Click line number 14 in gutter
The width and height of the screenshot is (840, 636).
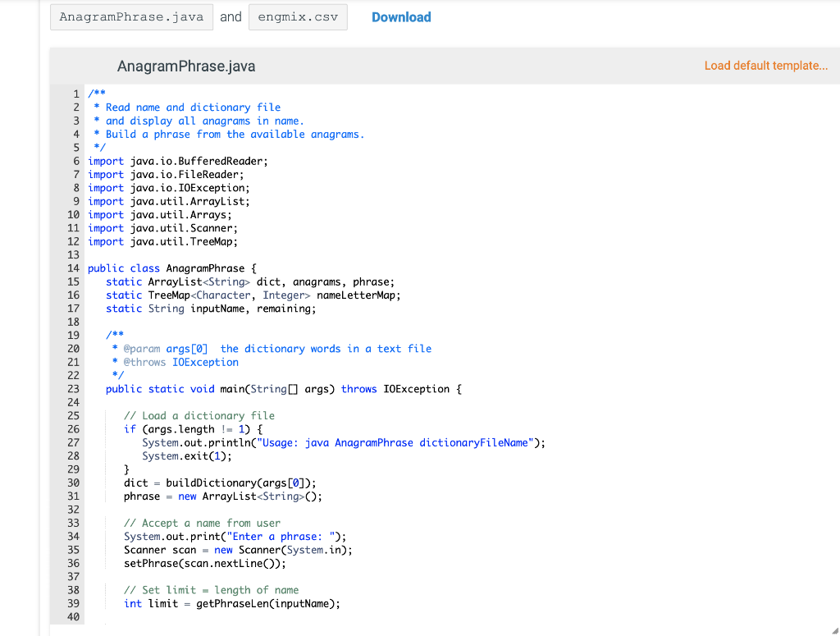tap(73, 268)
